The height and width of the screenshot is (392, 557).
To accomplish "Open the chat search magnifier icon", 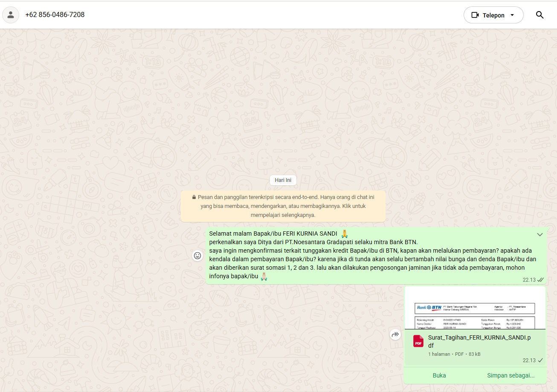I will [540, 15].
